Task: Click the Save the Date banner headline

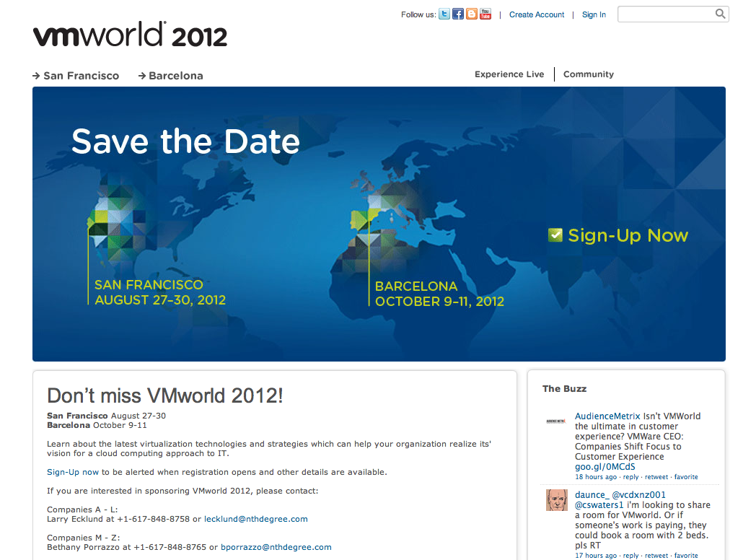Action: point(185,141)
